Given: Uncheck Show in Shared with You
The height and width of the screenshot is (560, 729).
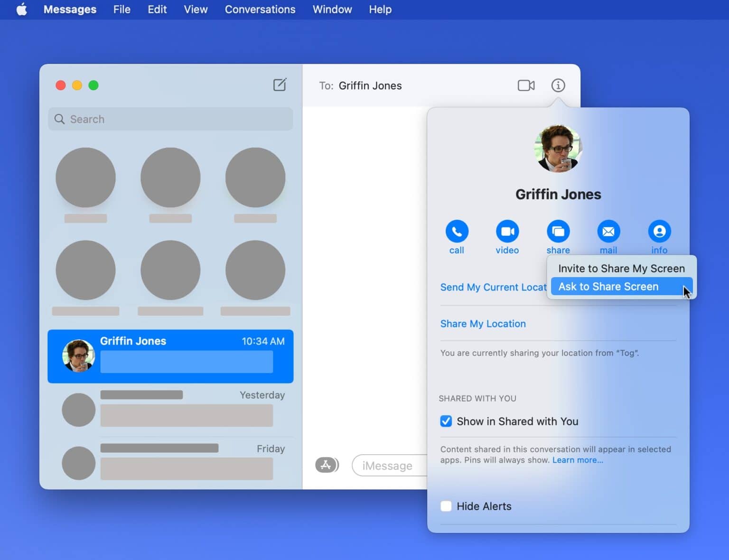Looking at the screenshot, I should (x=446, y=421).
